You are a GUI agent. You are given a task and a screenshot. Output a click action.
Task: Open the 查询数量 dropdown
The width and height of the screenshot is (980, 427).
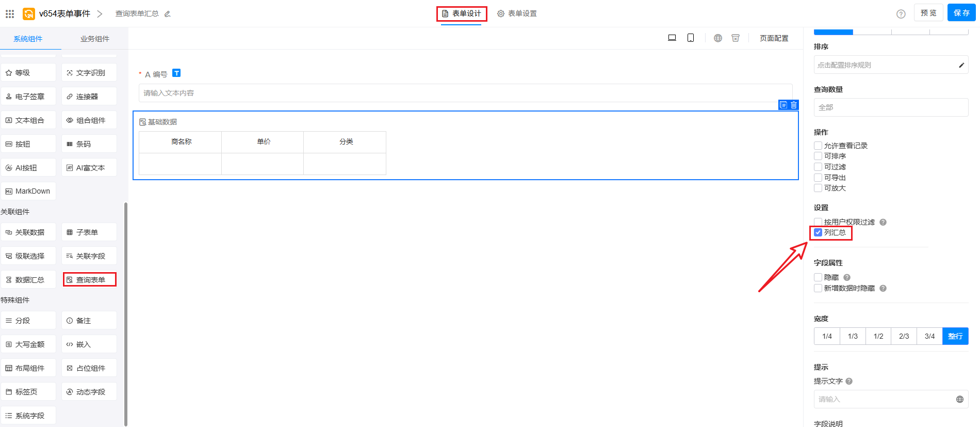(890, 107)
